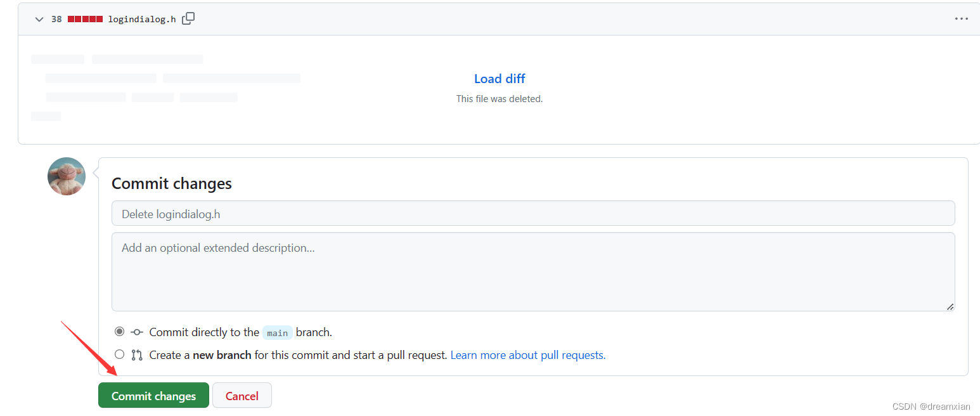
Task: Click the This file was deleted message
Action: pos(499,98)
